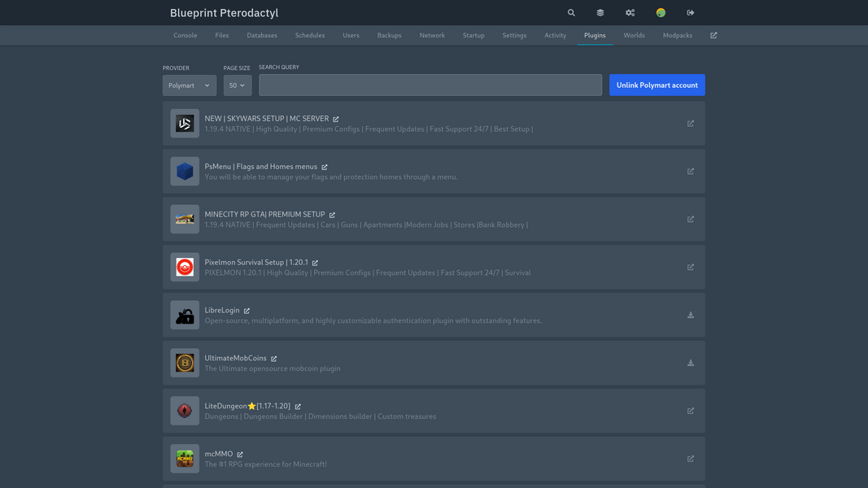Open external page icon on mcMMO row right side

(691, 459)
